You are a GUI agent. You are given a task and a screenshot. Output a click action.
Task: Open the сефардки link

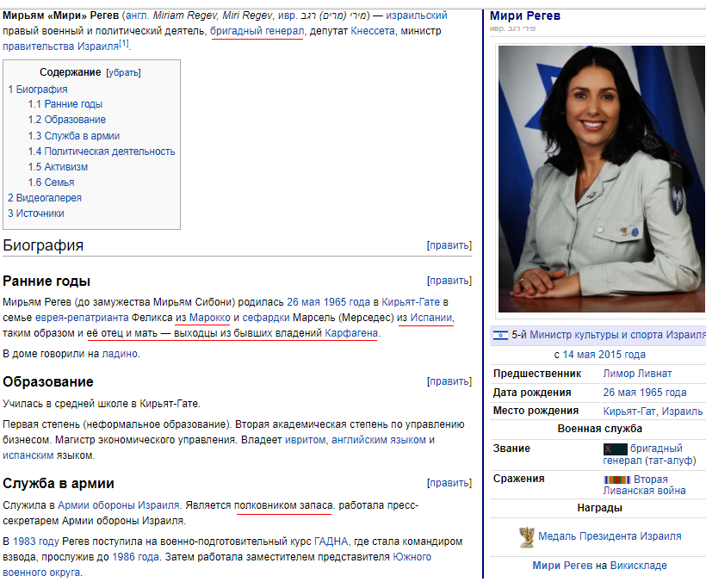pyautogui.click(x=266, y=318)
